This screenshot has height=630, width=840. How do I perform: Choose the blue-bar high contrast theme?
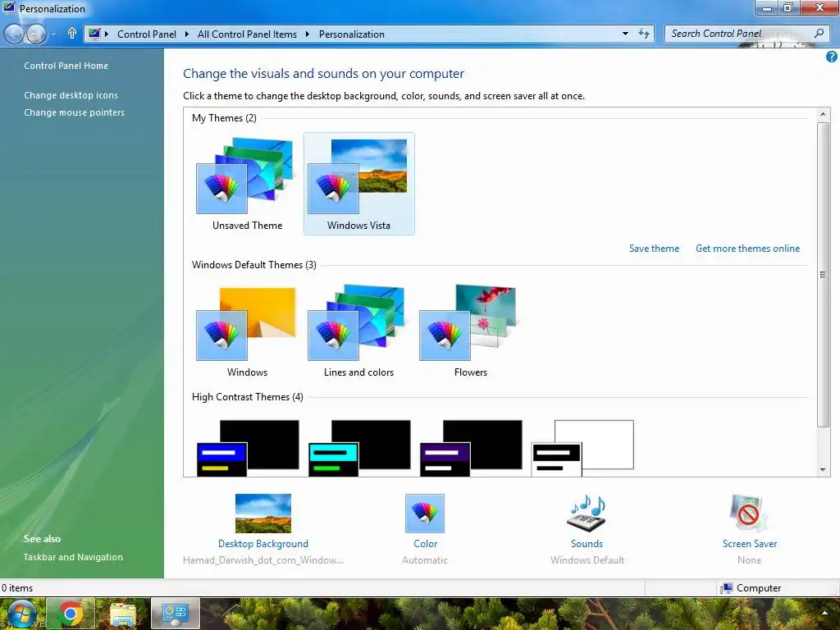(x=248, y=448)
